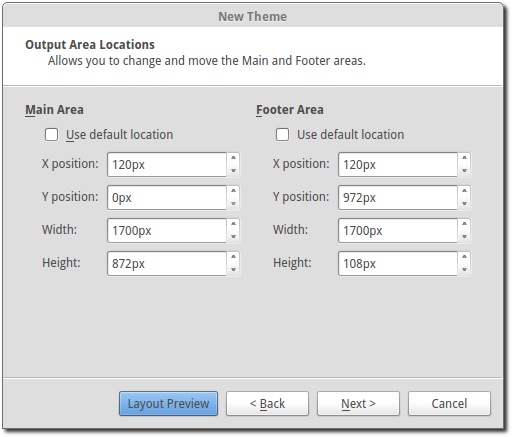
Task: Decrease Main Area Width value
Action: 233,237
